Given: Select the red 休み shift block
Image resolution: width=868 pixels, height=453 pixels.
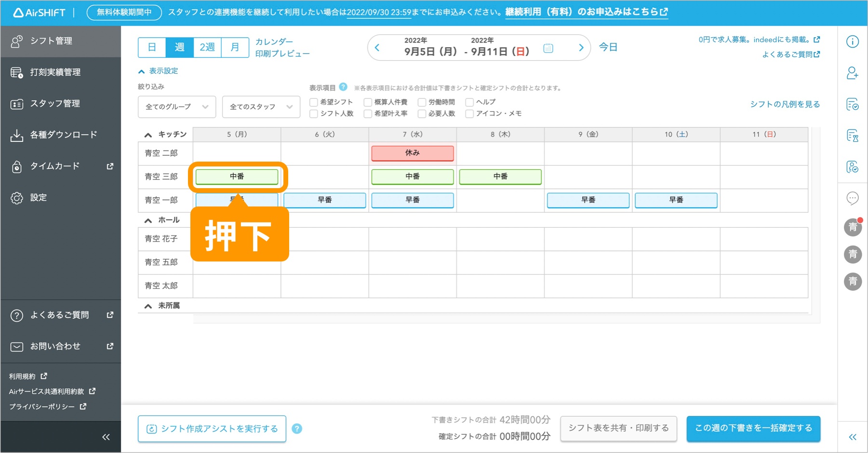Looking at the screenshot, I should 412,153.
